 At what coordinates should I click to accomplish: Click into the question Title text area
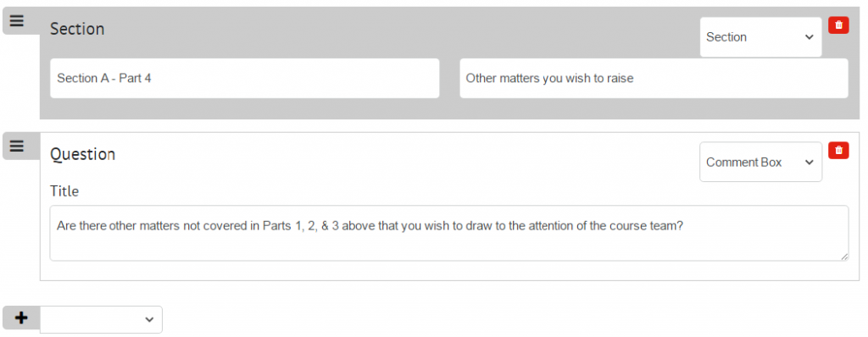point(449,233)
